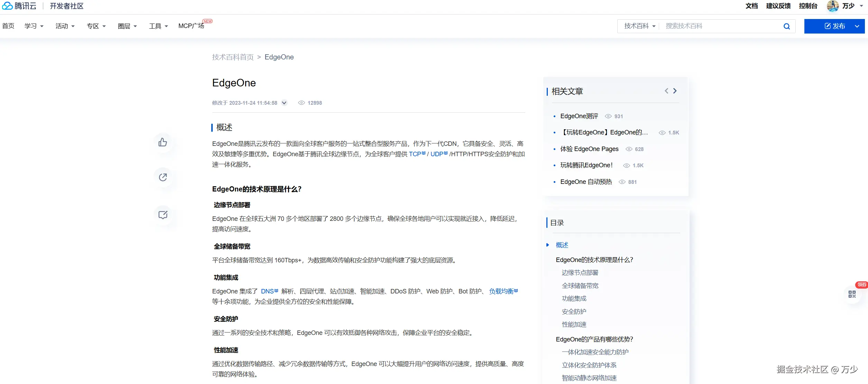Open 开发者社区 header link
The image size is (868, 384).
(67, 6)
